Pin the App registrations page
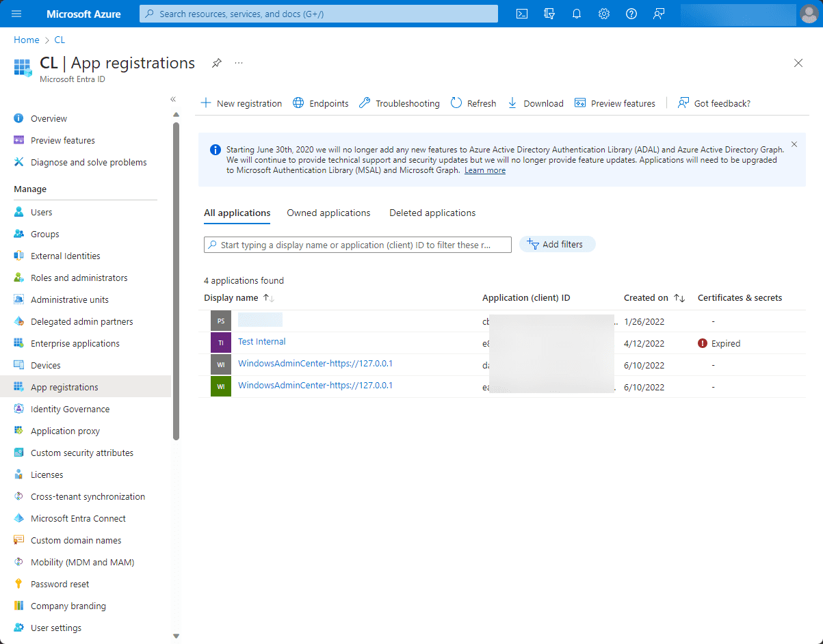This screenshot has width=823, height=644. [x=216, y=63]
